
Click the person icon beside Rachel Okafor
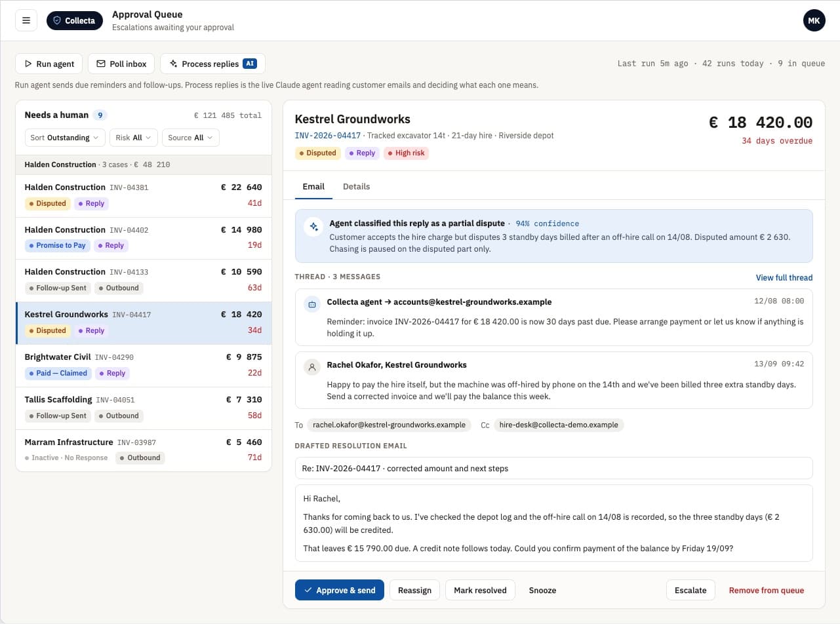(312, 366)
